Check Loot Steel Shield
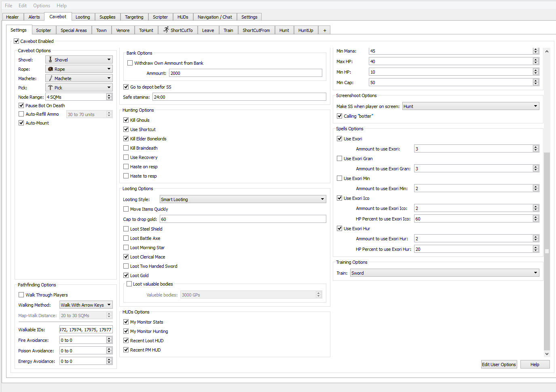 click(126, 229)
